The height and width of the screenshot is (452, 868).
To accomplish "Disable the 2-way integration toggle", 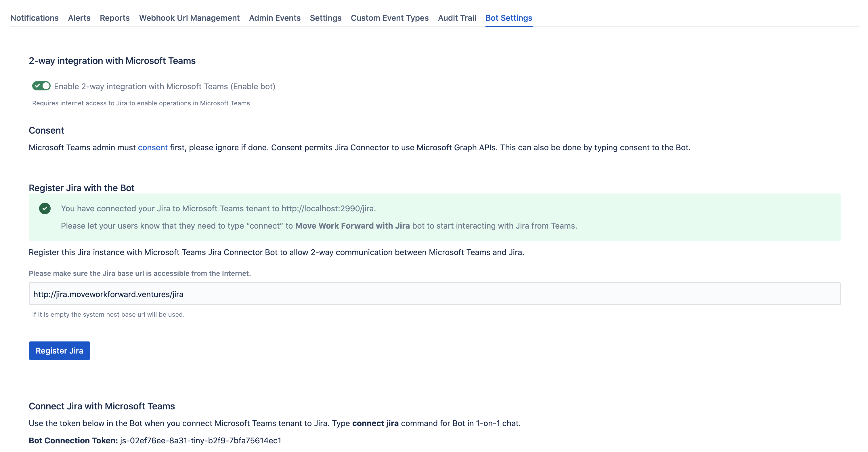I will [41, 86].
